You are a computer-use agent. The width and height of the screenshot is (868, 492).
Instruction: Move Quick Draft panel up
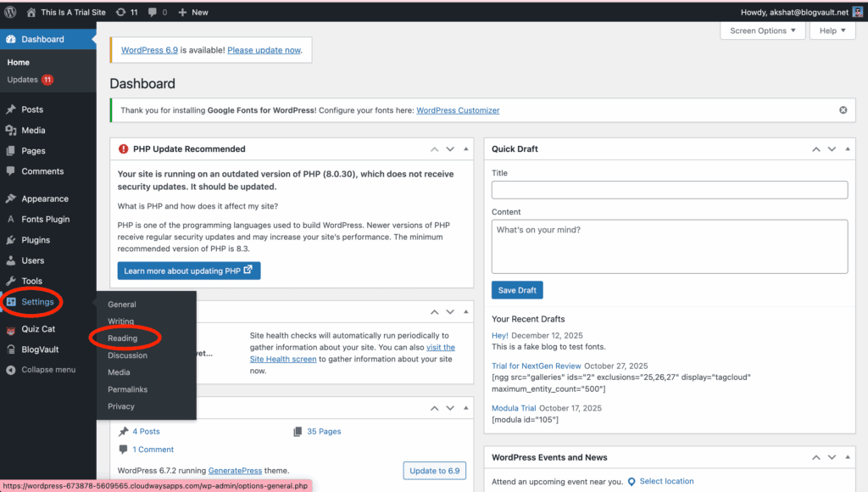pos(816,149)
